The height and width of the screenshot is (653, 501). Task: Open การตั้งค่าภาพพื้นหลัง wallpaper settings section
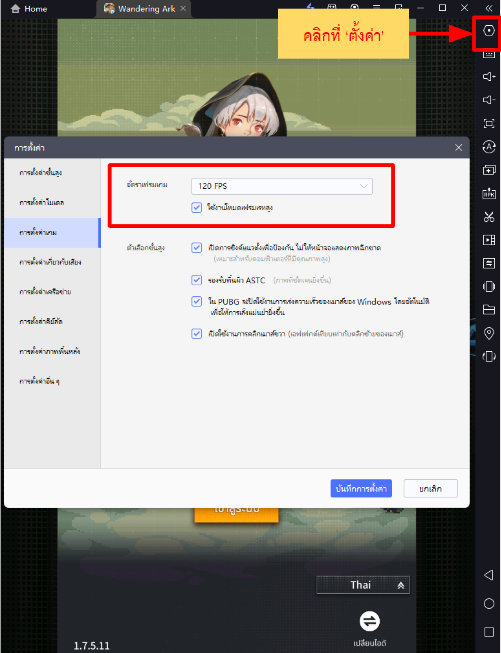[52, 351]
